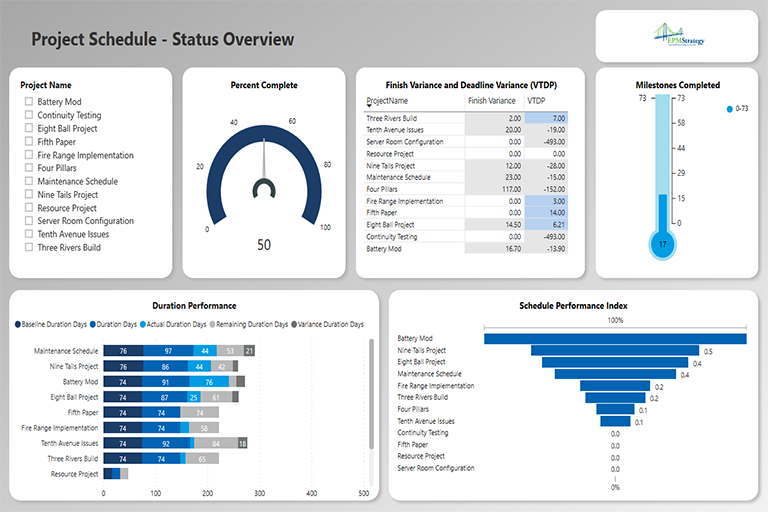
Task: Check the Maintenance Schedule checkbox
Action: click(x=29, y=180)
